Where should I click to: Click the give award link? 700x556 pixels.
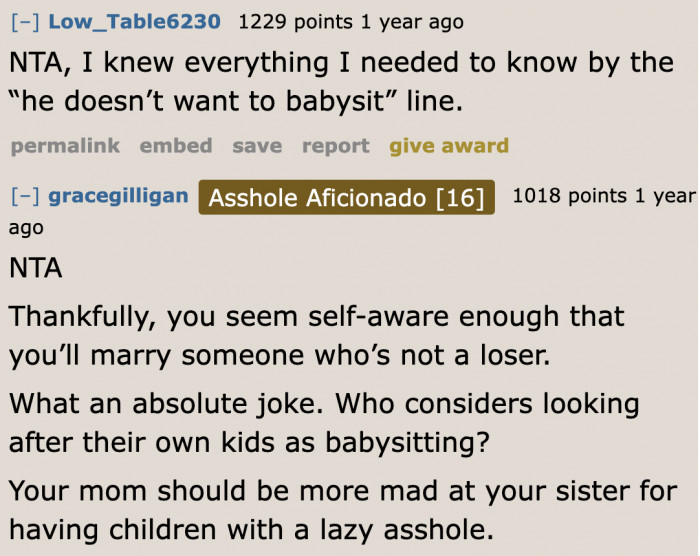point(449,146)
